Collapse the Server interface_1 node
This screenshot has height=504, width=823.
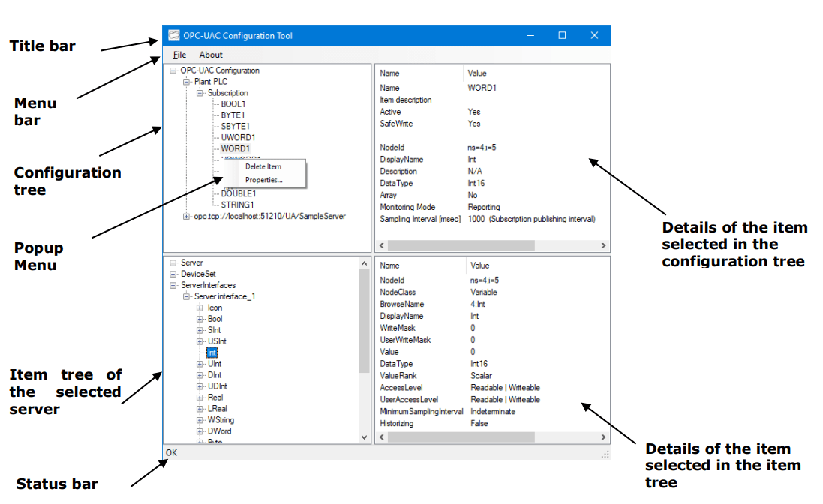pos(186,296)
